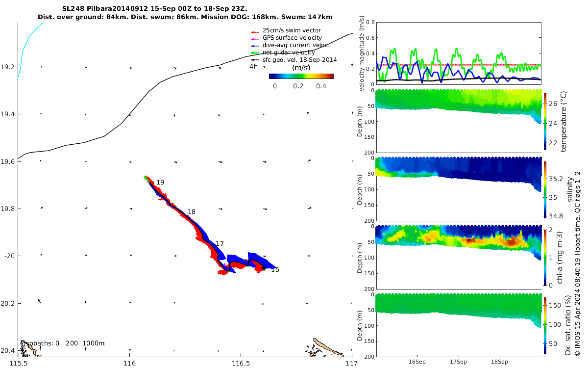Image resolution: width=588 pixels, height=368 pixels.
Task: Click track day label 17
Action: pyautogui.click(x=220, y=244)
